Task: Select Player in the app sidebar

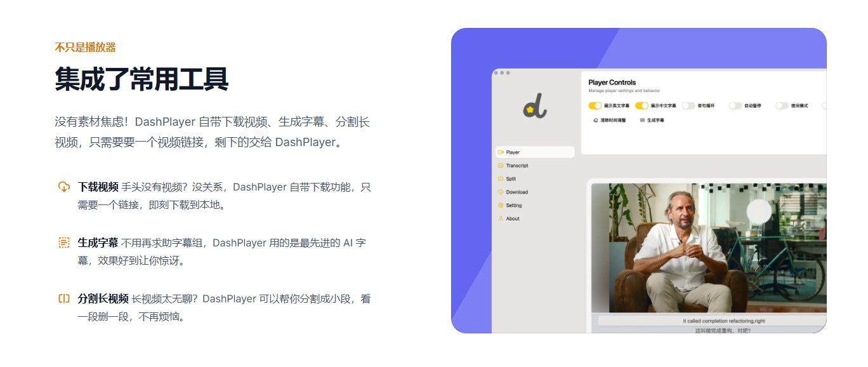Action: 535,152
